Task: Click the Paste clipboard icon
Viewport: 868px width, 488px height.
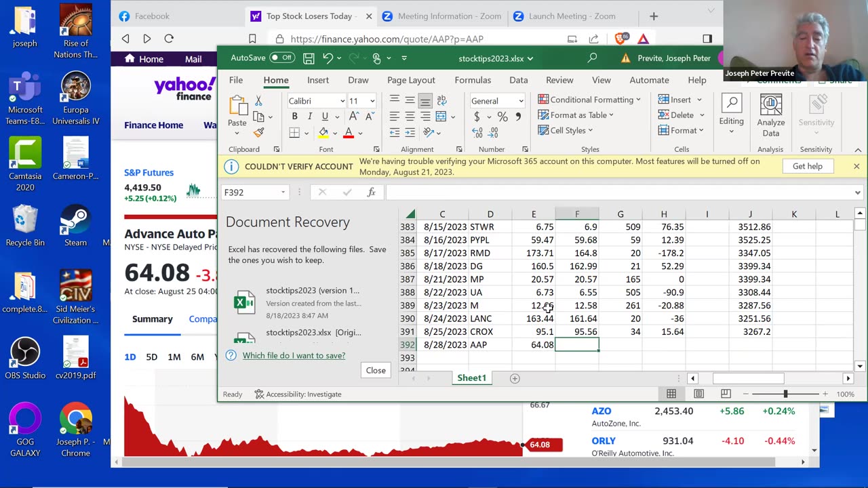Action: coord(237,106)
